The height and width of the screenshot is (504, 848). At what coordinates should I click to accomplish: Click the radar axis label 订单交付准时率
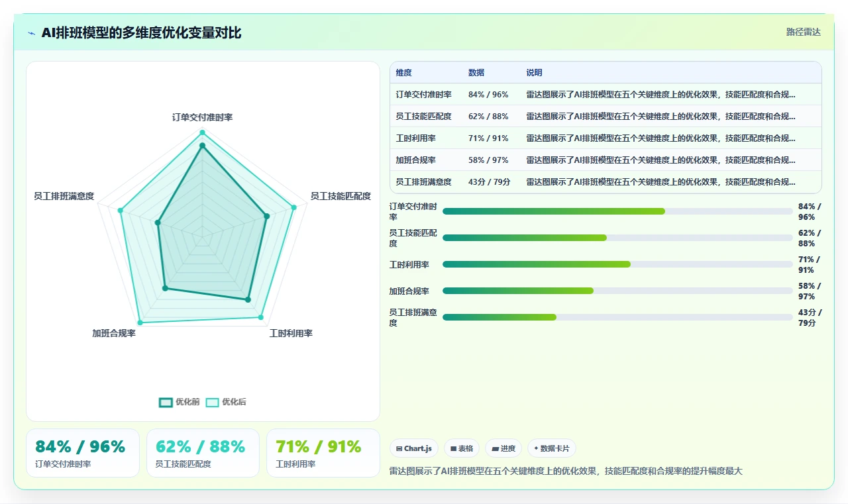[203, 117]
